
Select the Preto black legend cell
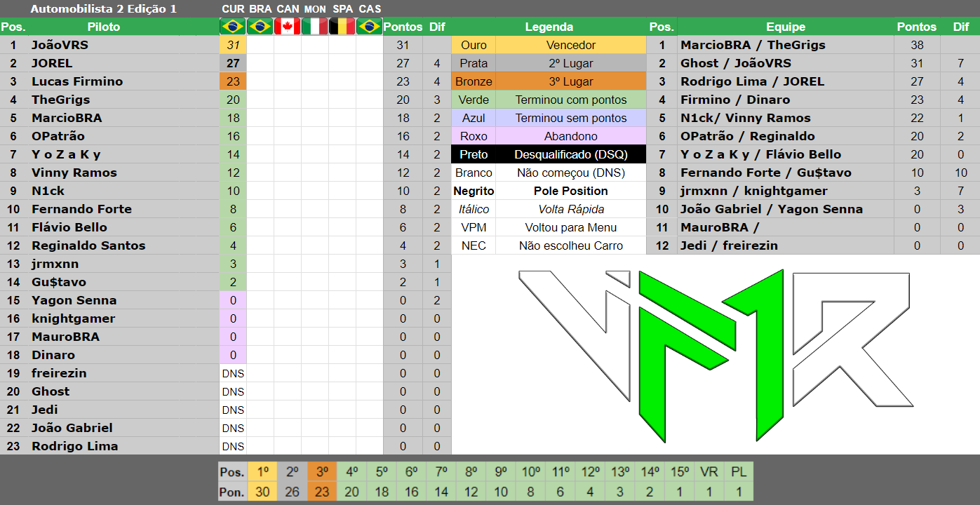(474, 154)
